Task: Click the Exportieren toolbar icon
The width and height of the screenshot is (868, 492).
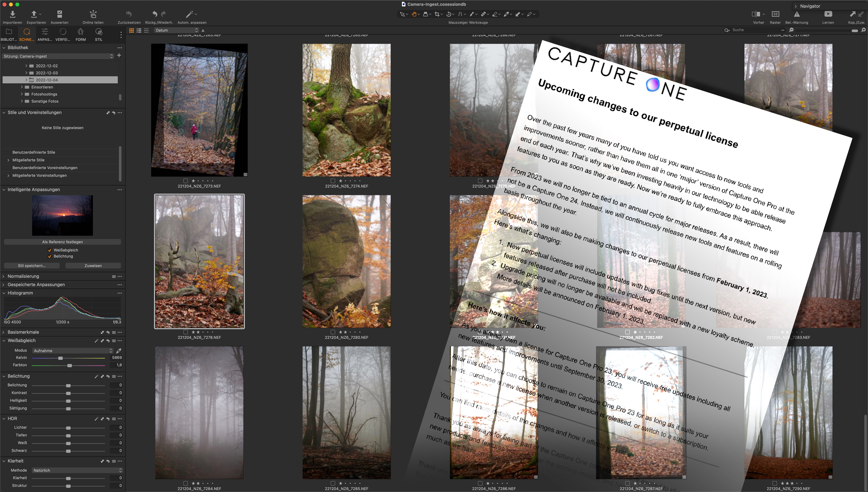Action: coord(34,14)
